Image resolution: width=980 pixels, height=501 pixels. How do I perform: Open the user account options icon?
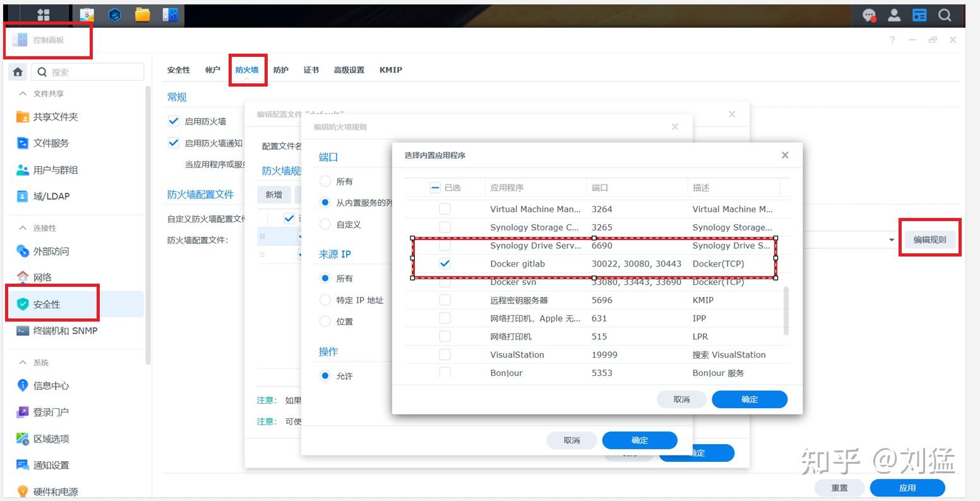894,15
